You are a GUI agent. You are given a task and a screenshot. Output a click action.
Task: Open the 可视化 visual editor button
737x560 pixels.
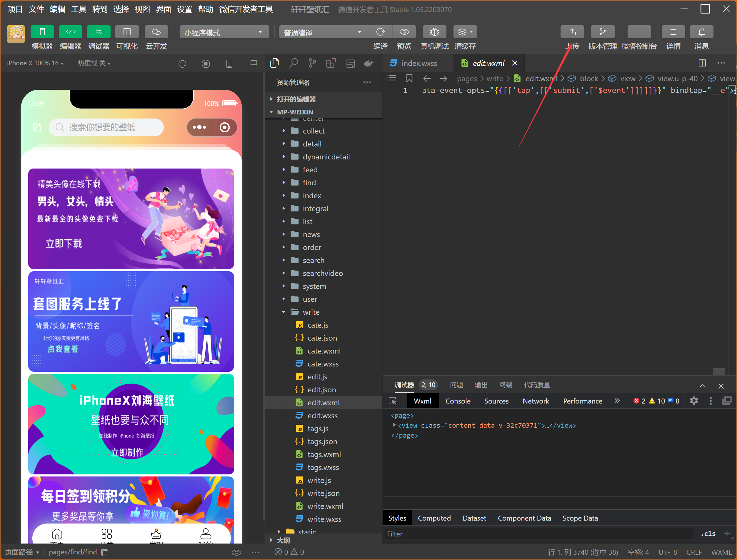click(x=127, y=32)
